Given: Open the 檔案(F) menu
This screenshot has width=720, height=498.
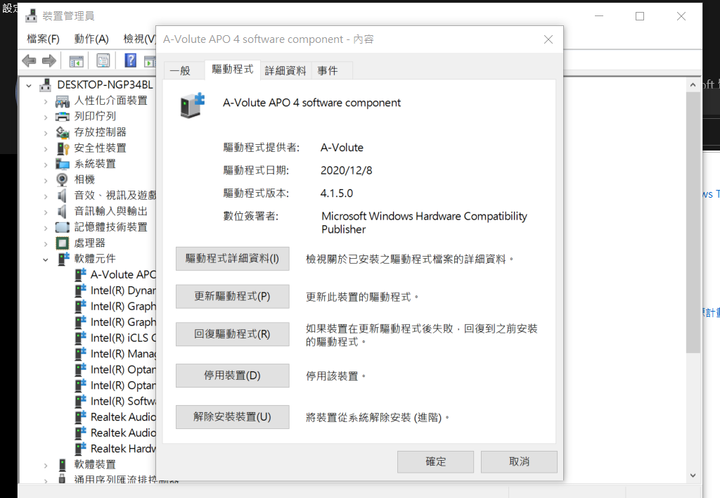Looking at the screenshot, I should click(43, 39).
